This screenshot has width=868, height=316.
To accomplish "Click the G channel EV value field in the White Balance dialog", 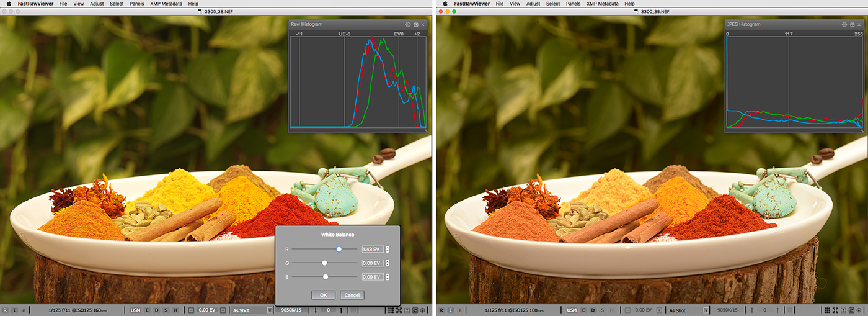I will click(x=372, y=263).
